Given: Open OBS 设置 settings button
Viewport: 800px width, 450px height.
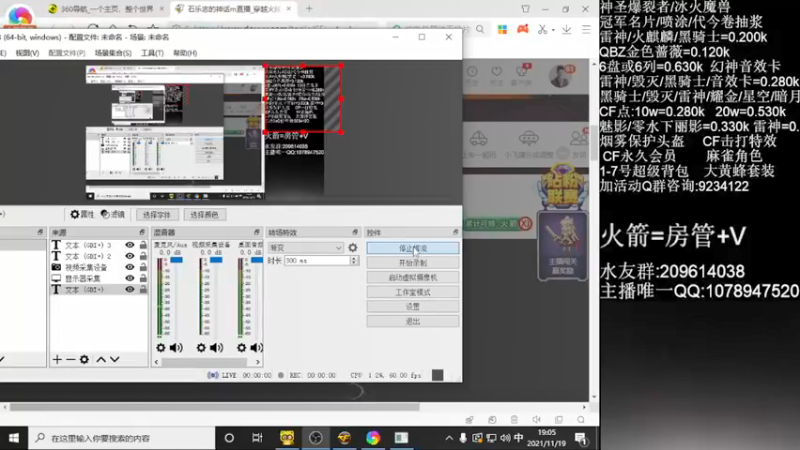Looking at the screenshot, I should coord(413,307).
